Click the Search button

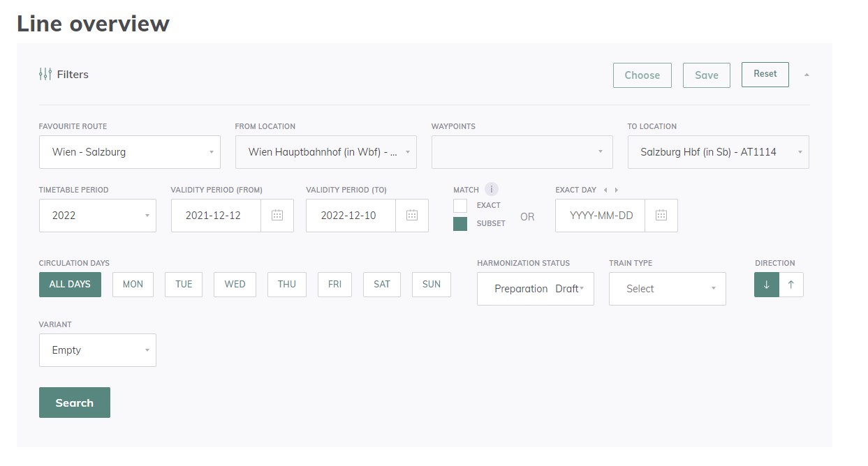75,403
